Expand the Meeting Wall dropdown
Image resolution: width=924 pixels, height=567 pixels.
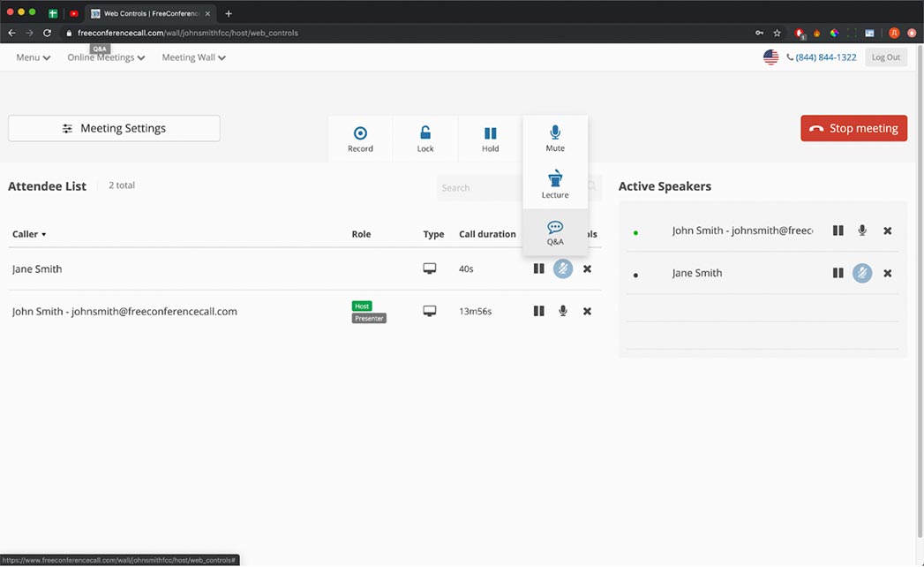[x=193, y=57]
